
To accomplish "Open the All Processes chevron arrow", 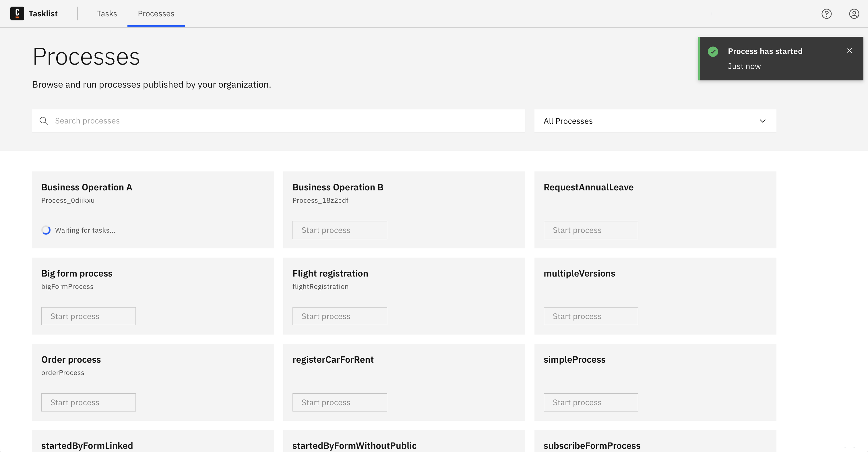I will pyautogui.click(x=763, y=121).
